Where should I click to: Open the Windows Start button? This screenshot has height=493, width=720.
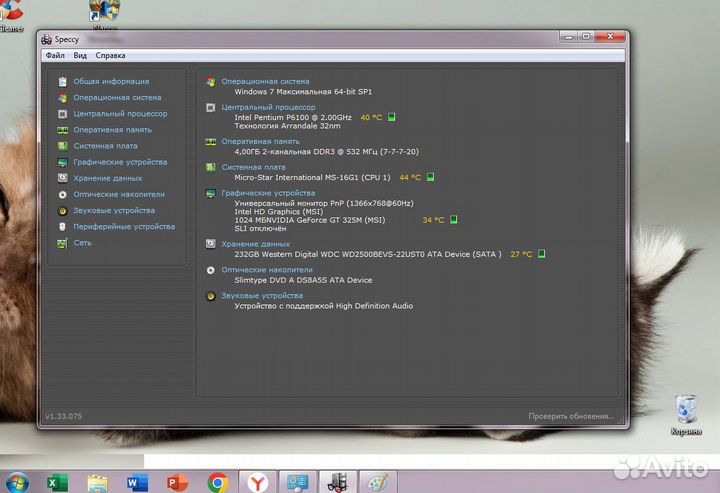point(17,482)
